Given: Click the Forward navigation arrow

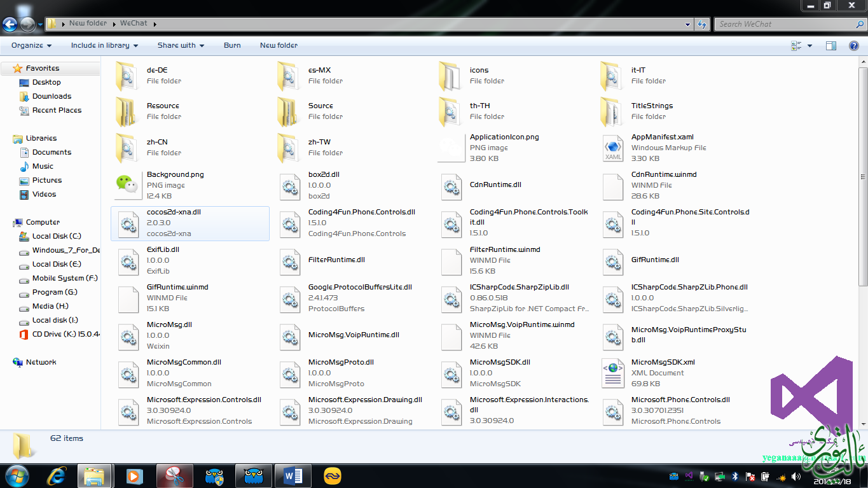Looking at the screenshot, I should click(27, 24).
